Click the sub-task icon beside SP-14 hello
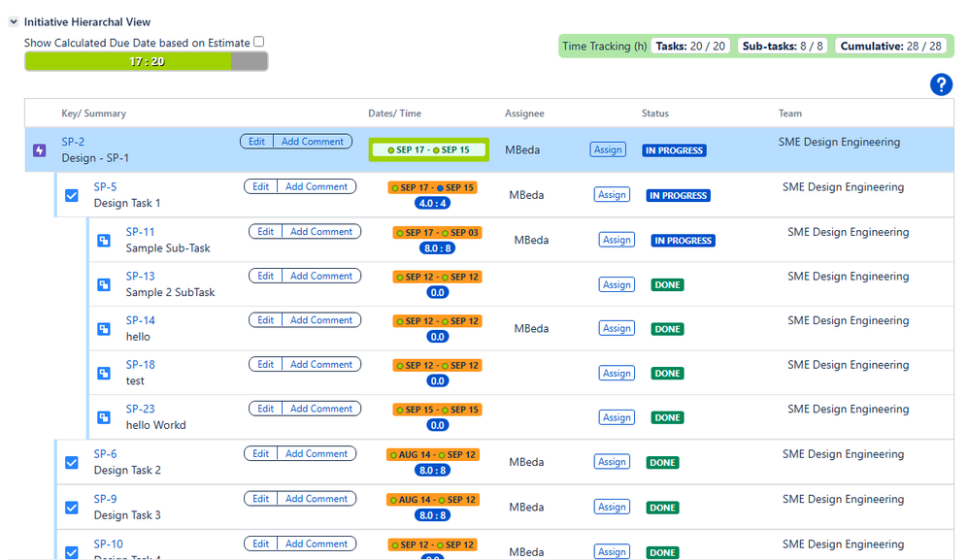The image size is (969, 560). [x=104, y=329]
